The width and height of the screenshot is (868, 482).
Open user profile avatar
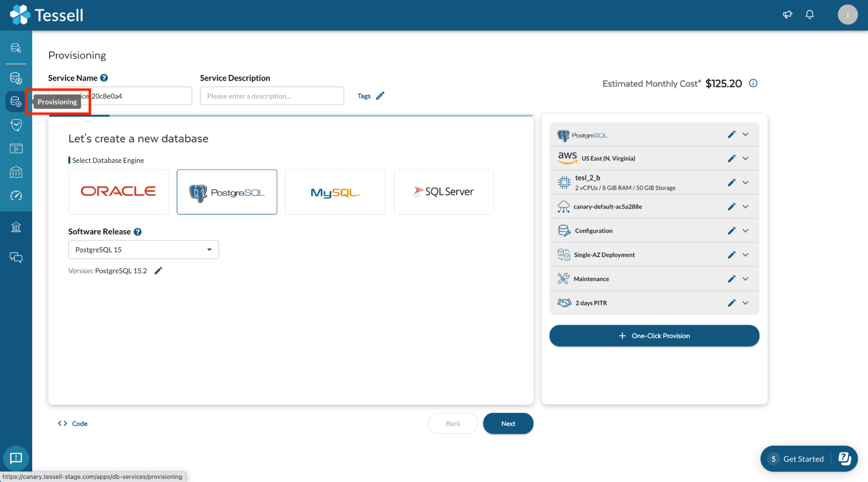point(848,15)
